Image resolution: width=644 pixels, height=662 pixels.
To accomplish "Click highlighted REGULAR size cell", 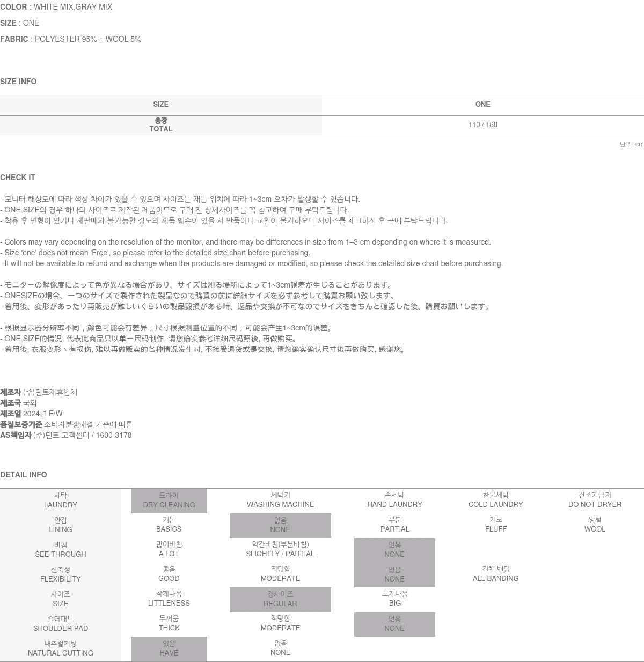I will point(280,599).
